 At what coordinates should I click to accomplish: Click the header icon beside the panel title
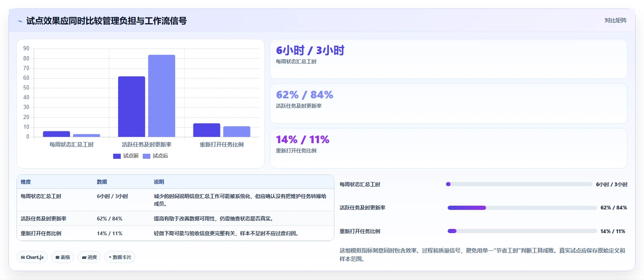pyautogui.click(x=20, y=21)
